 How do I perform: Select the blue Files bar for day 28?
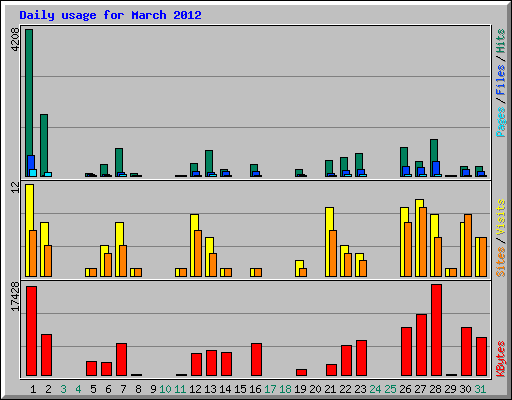tap(436, 169)
